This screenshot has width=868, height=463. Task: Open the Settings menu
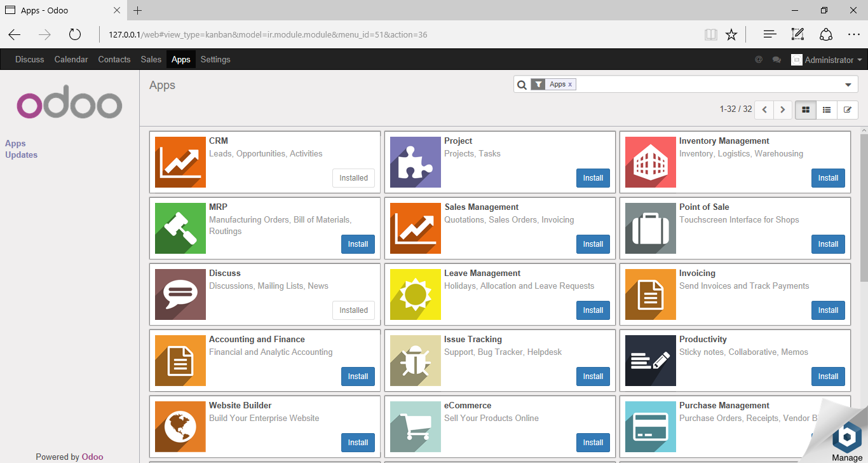[x=215, y=59]
